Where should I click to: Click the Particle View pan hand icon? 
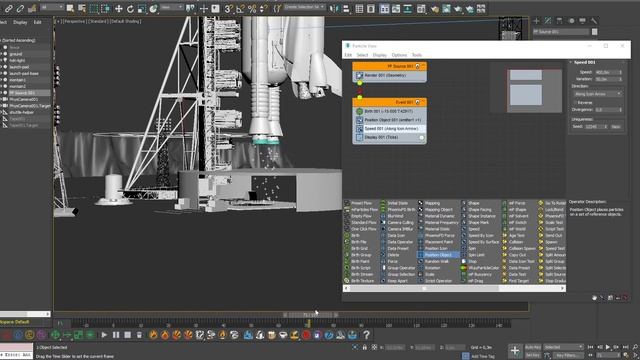pyautogui.click(x=594, y=298)
